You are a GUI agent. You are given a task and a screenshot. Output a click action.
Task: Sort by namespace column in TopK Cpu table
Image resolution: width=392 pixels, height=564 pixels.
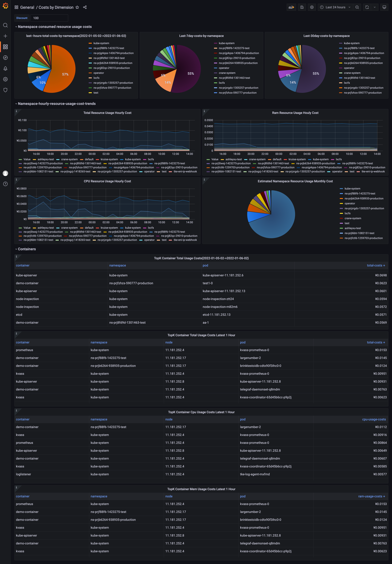99,419
